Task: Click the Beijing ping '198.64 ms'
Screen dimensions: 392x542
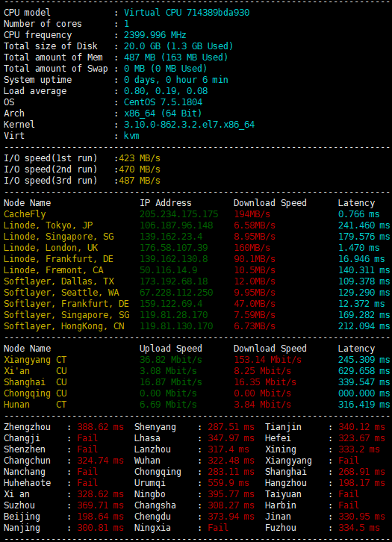Action: (100, 517)
